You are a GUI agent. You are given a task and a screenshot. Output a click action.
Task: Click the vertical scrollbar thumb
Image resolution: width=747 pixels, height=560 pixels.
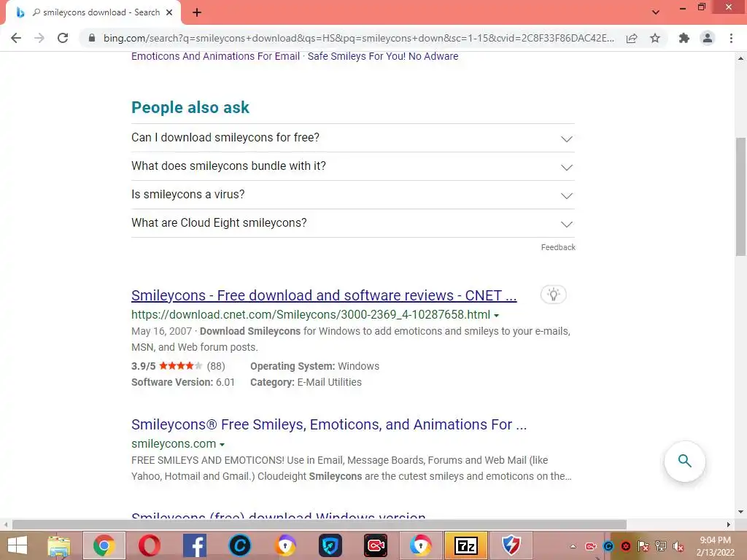point(740,197)
